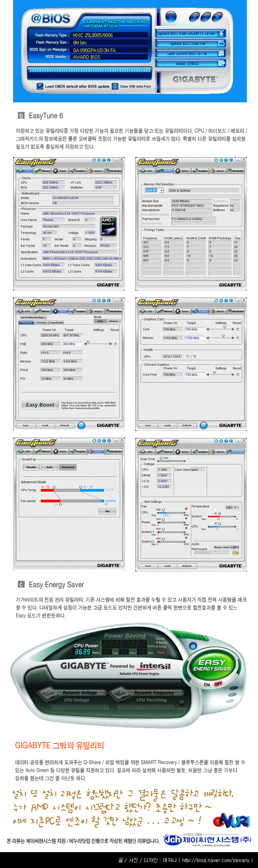Select Advance mode in Tuner window

pos(114,321)
